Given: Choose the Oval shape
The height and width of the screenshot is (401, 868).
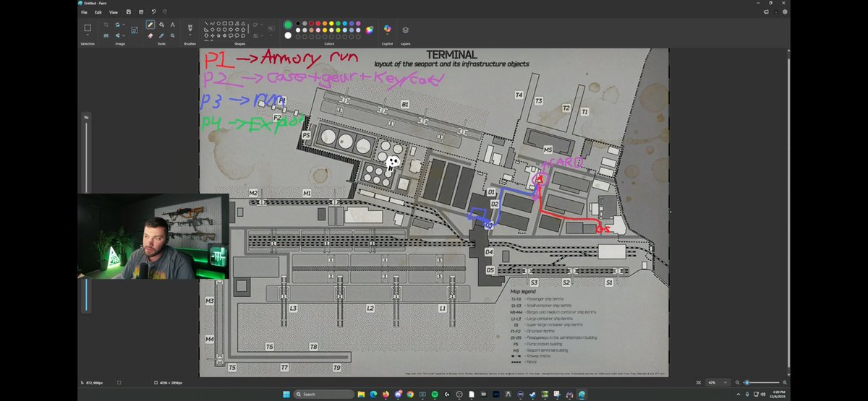Looking at the screenshot, I should point(218,23).
